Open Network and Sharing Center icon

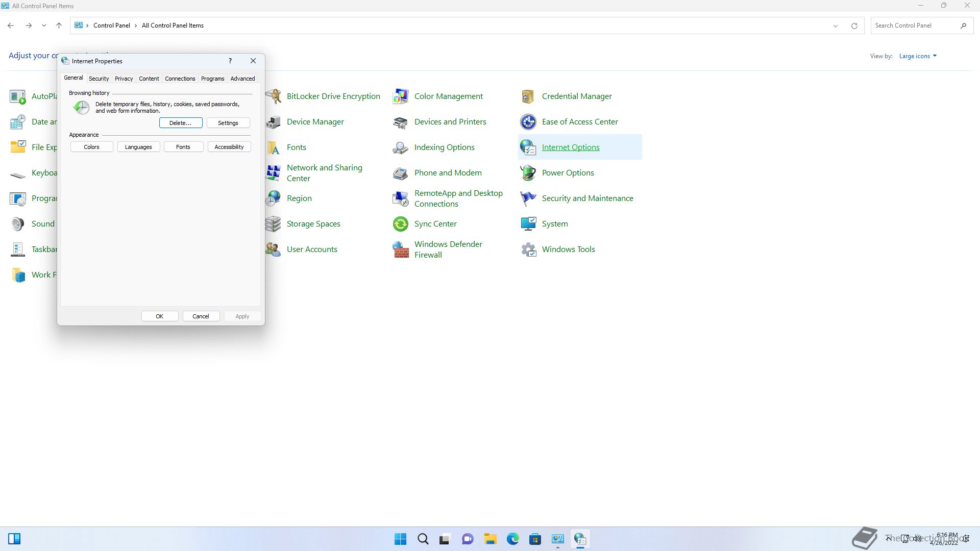tap(274, 172)
